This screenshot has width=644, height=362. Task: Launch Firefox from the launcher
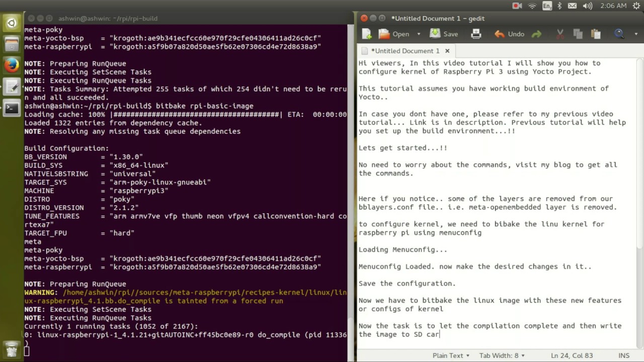click(x=12, y=65)
